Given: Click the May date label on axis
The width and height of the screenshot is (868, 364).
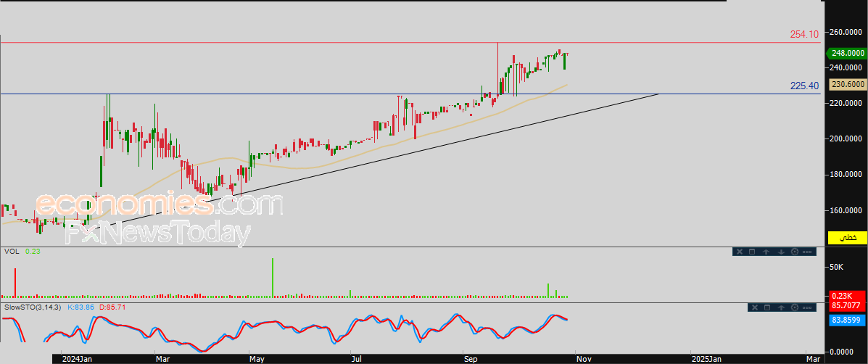Looking at the screenshot, I should click(257, 359).
